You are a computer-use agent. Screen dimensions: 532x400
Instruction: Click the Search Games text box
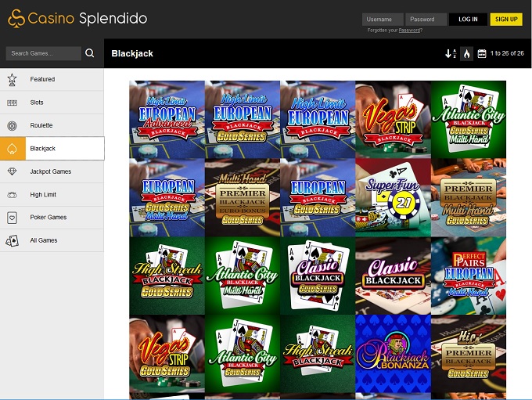coord(44,53)
